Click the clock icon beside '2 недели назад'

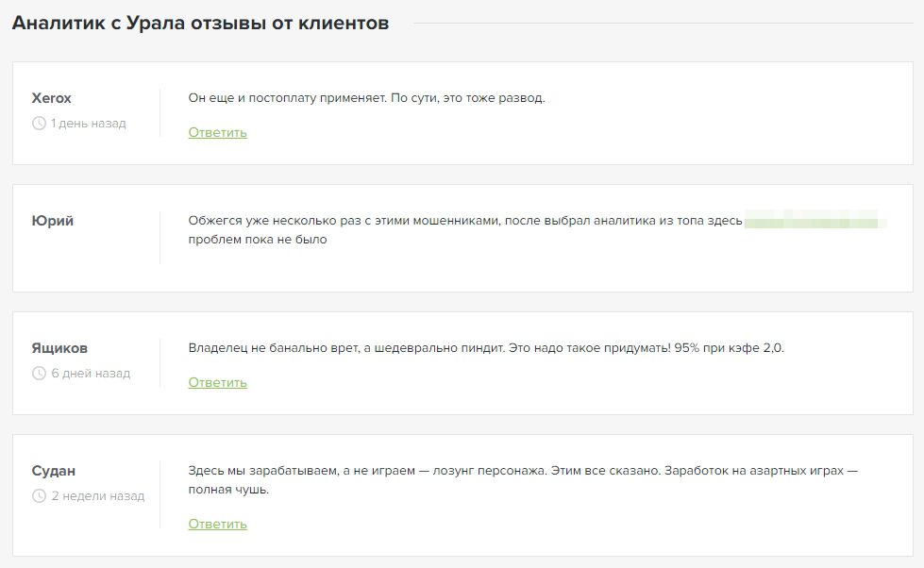tap(39, 495)
